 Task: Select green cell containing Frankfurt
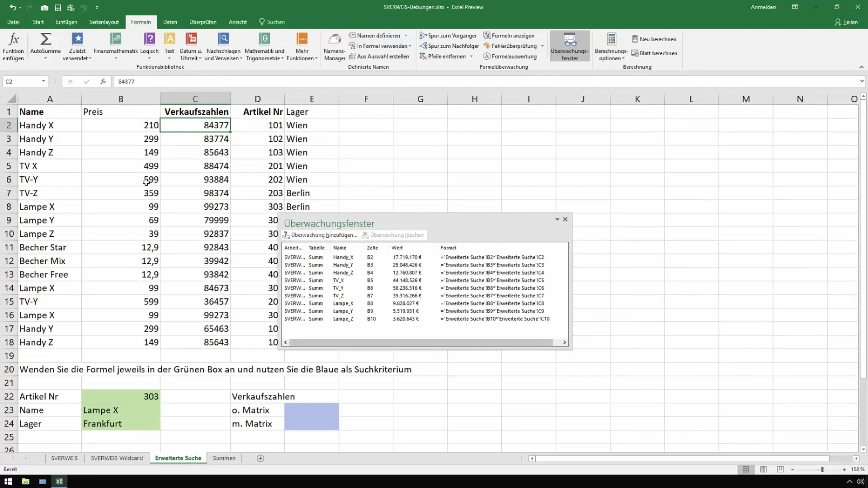click(x=121, y=423)
